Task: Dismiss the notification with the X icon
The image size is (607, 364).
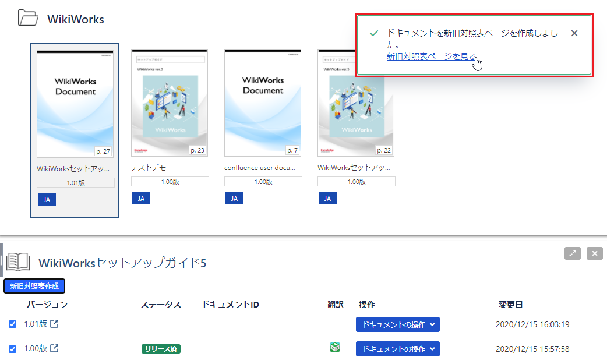Action: pyautogui.click(x=574, y=33)
